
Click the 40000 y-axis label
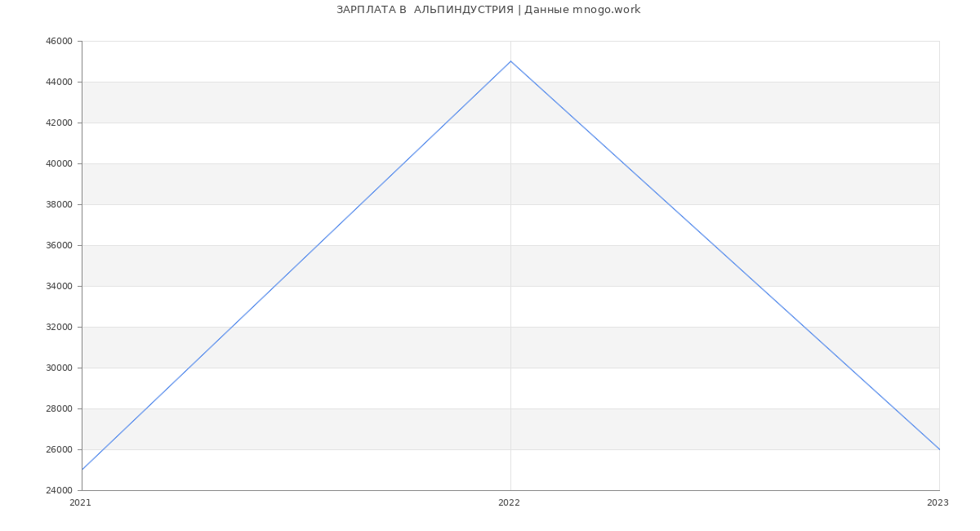tap(59, 164)
